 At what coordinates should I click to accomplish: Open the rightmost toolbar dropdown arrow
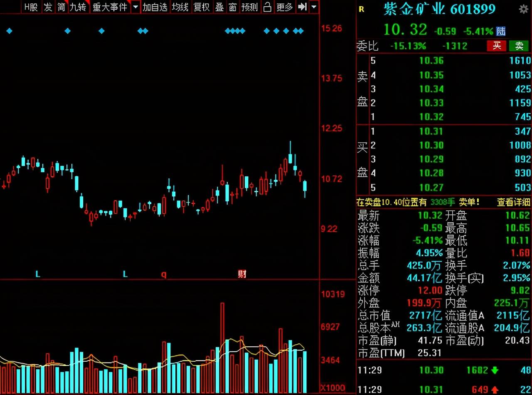314,7
